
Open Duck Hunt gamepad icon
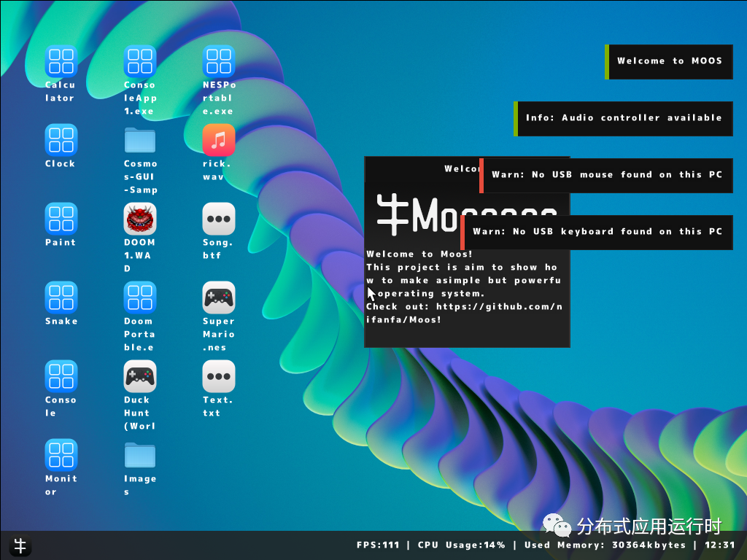coord(139,376)
